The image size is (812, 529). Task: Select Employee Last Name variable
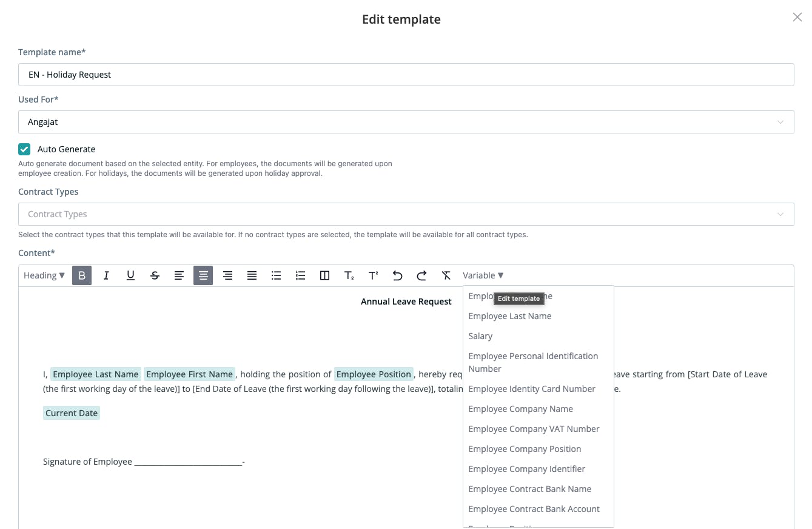pos(510,316)
